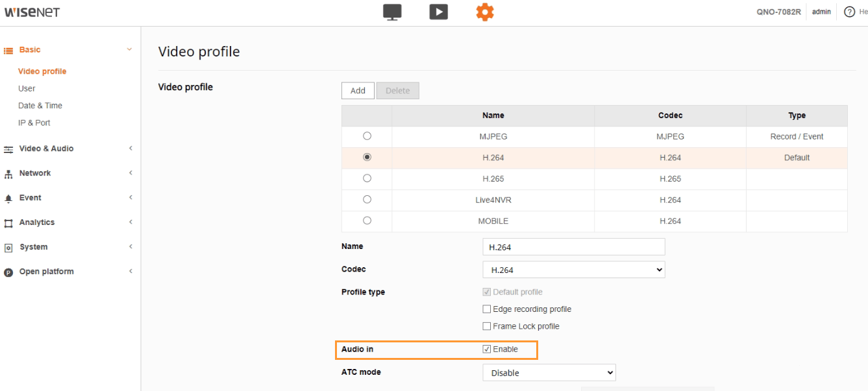The image size is (868, 391).
Task: Open the ATC mode dropdown
Action: pyautogui.click(x=549, y=373)
